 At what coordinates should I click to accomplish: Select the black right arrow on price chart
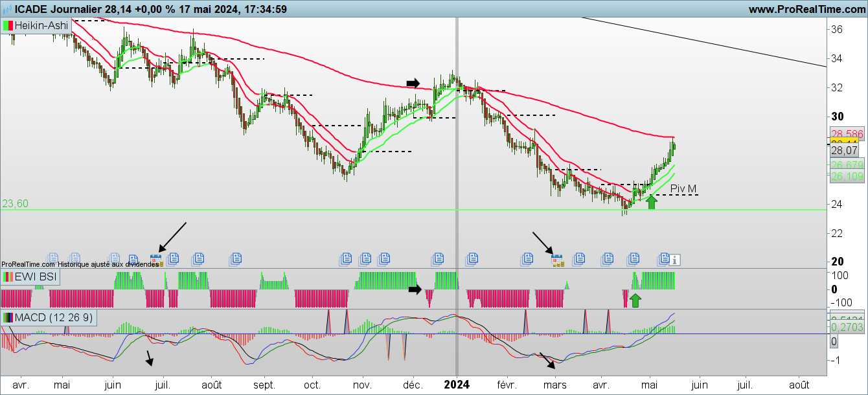(413, 82)
